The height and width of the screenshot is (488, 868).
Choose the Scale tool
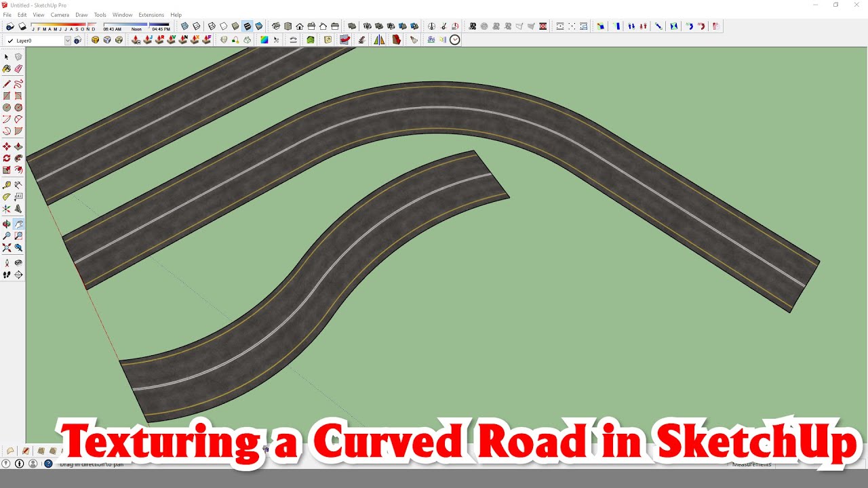click(7, 169)
